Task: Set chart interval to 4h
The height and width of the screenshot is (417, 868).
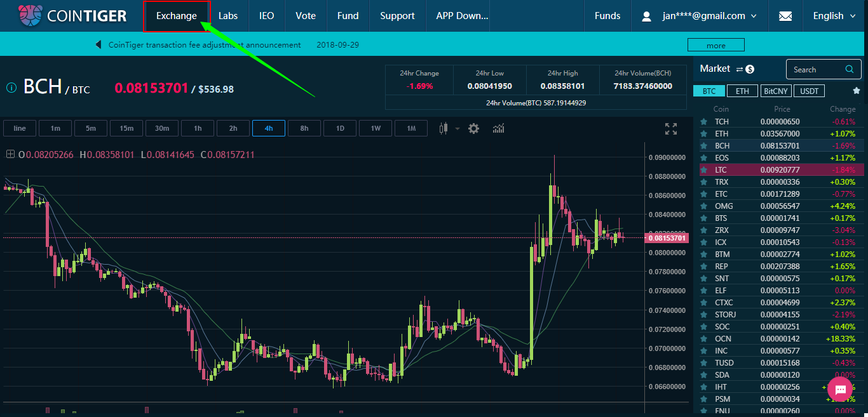Action: (x=269, y=128)
